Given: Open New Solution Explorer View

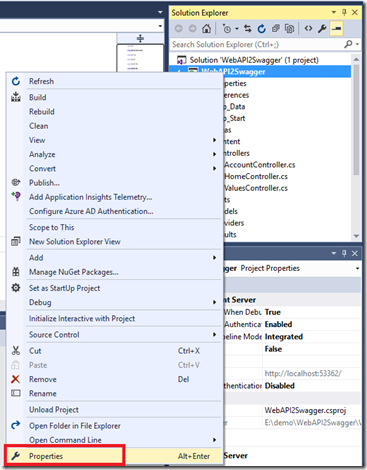Looking at the screenshot, I should (114, 242).
